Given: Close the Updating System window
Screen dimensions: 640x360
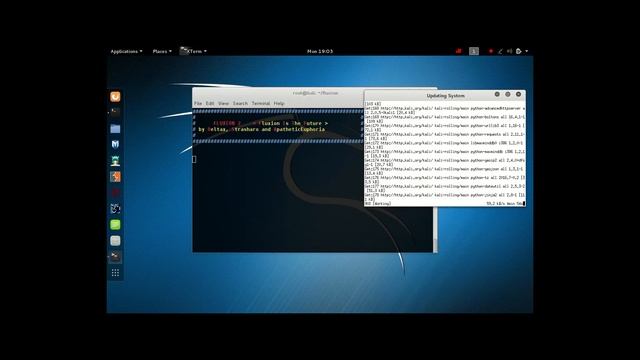Looking at the screenshot, I should (x=518, y=94).
